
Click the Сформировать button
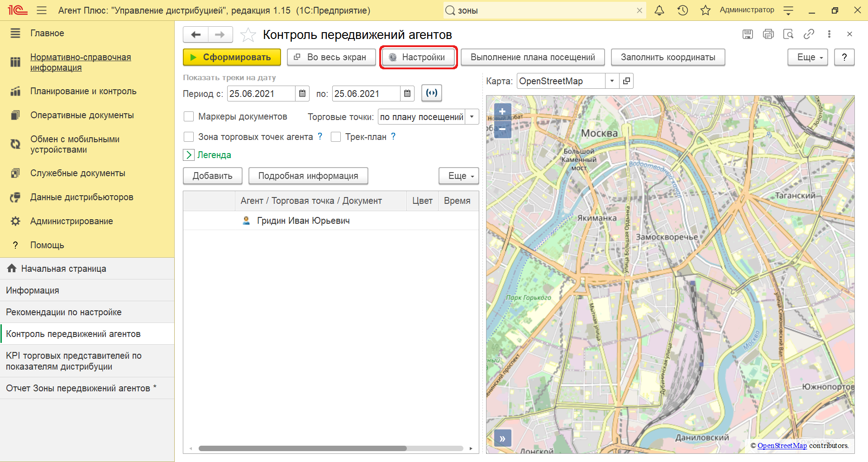tap(232, 57)
